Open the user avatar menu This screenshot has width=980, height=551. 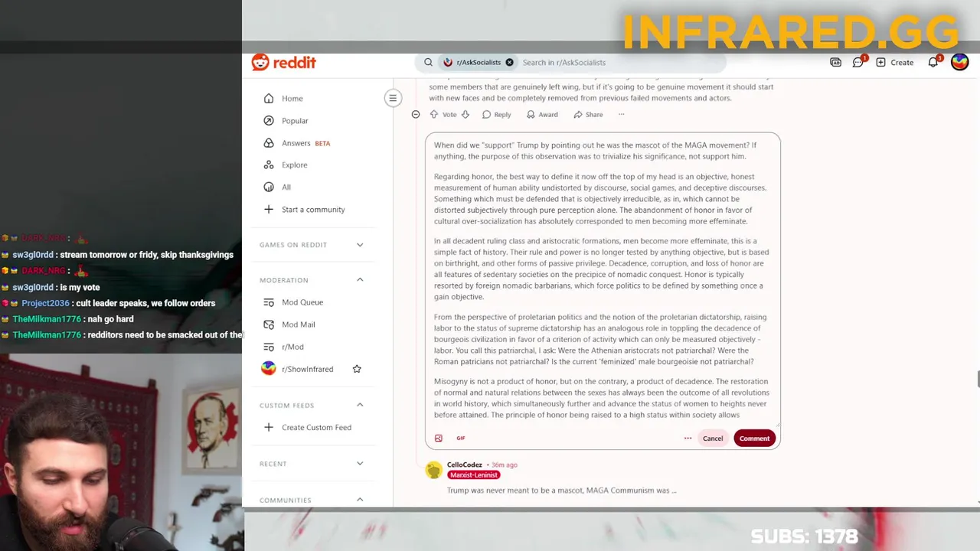coord(959,63)
